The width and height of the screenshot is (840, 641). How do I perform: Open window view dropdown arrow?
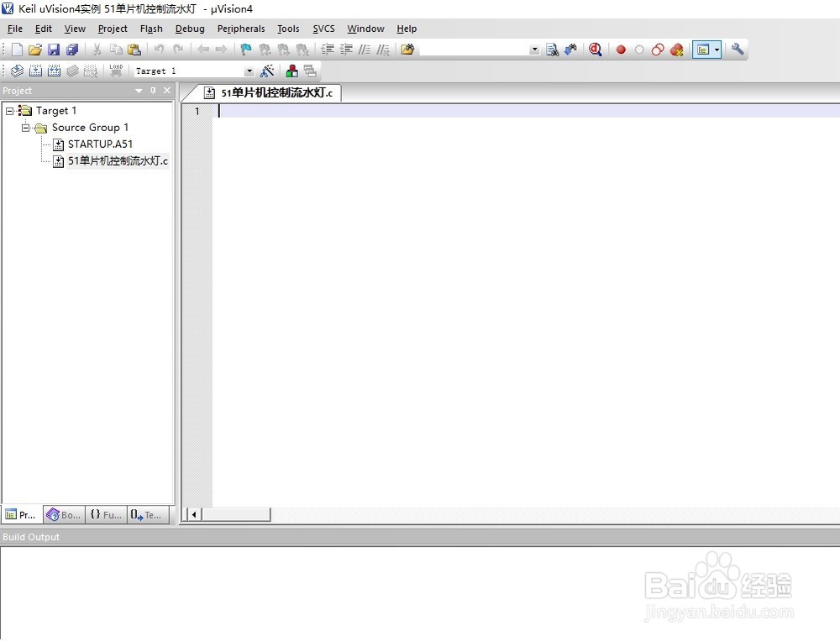pos(717,50)
